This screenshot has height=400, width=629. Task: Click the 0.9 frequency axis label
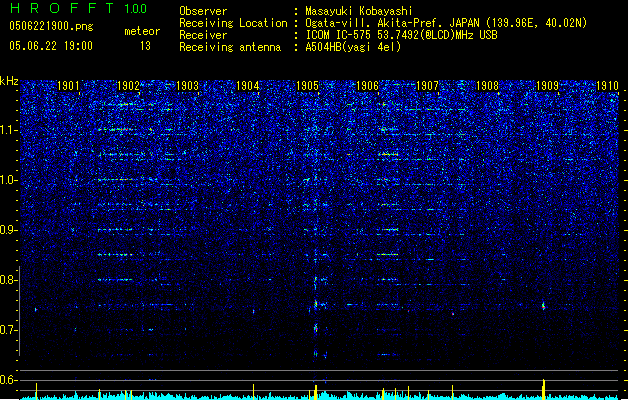(7, 230)
